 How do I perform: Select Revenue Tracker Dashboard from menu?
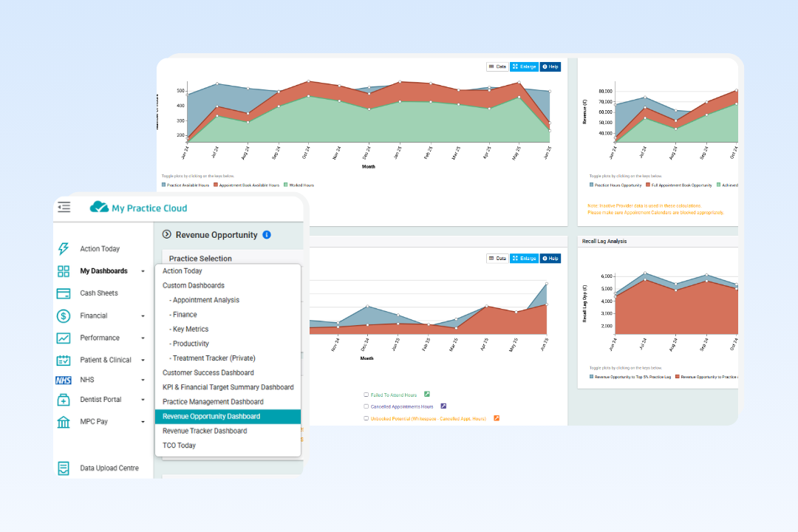click(x=205, y=431)
